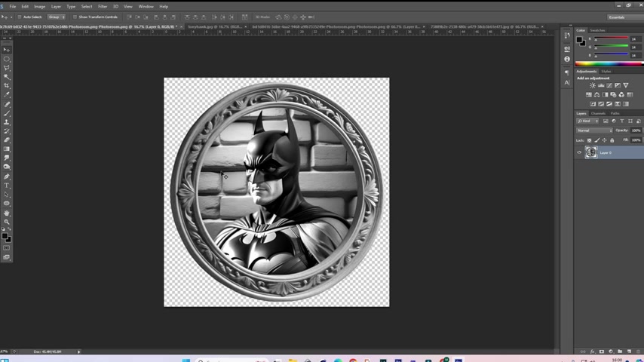Enable the Auto-Select checkbox
644x362 pixels.
click(x=20, y=17)
